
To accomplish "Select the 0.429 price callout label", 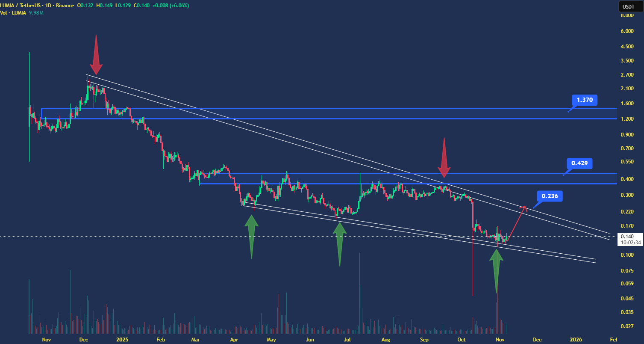I will pyautogui.click(x=579, y=163).
